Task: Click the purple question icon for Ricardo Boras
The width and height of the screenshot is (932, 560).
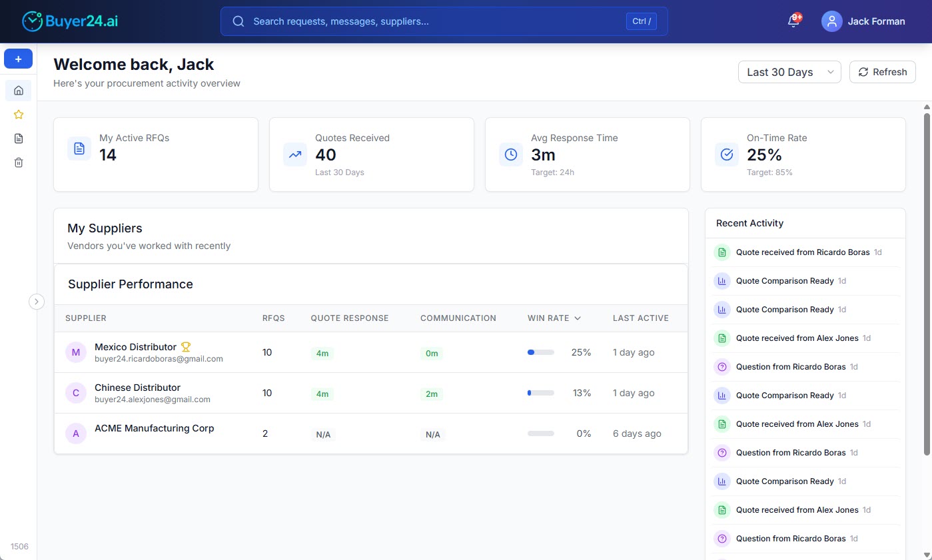Action: [722, 366]
